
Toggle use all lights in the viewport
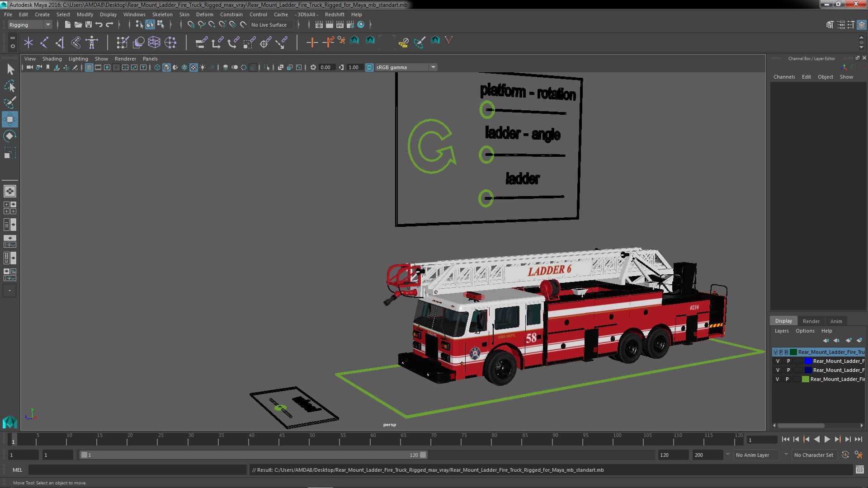tap(203, 67)
